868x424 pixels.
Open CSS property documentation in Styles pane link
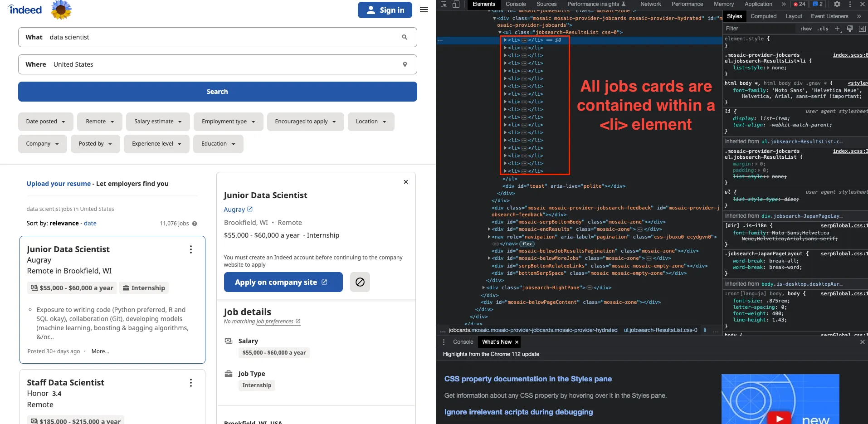point(528,379)
